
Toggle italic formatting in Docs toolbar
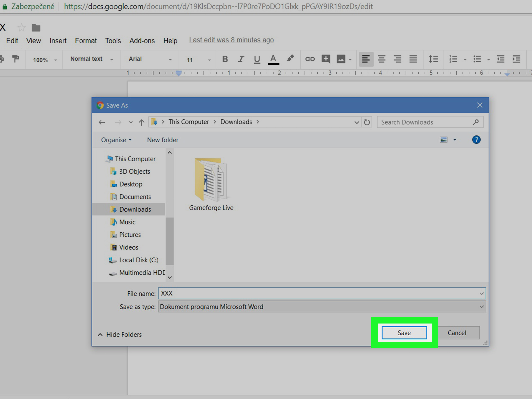coord(241,59)
